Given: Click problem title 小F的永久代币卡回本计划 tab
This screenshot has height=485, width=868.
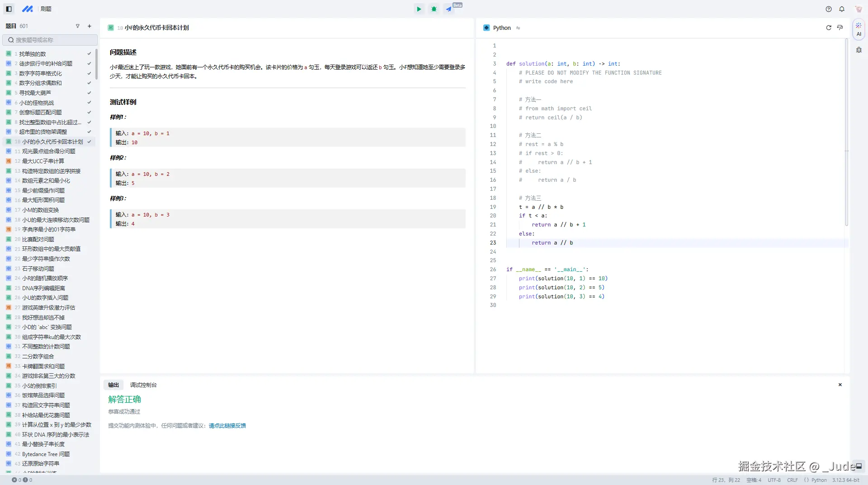Looking at the screenshot, I should pyautogui.click(x=156, y=28).
